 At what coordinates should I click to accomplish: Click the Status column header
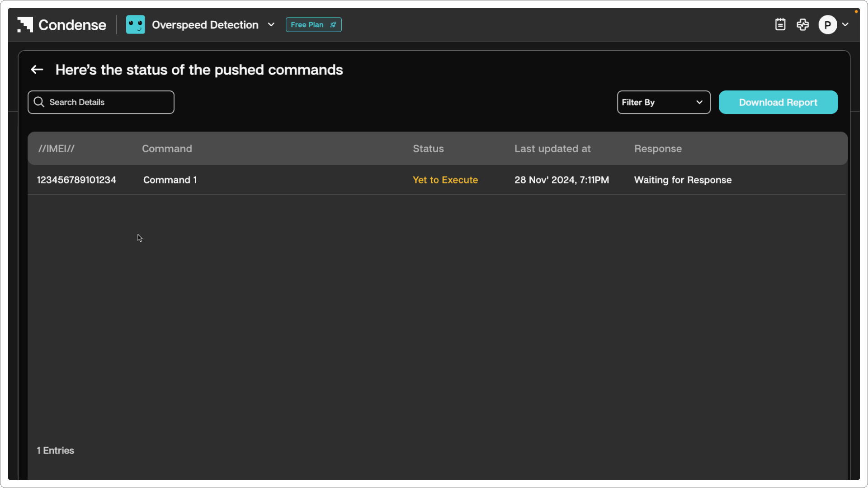coord(428,149)
